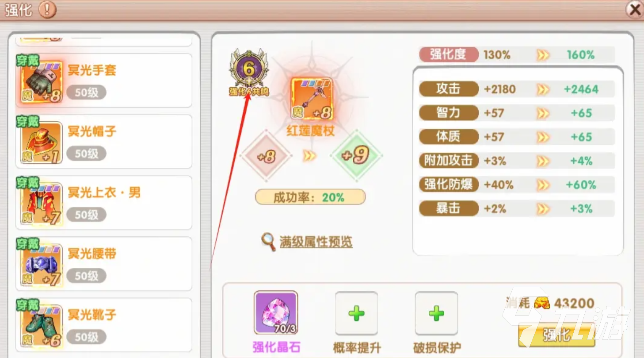Select the 冥光上衣·男 robe icon
Image resolution: width=644 pixels, height=358 pixels.
(42, 203)
